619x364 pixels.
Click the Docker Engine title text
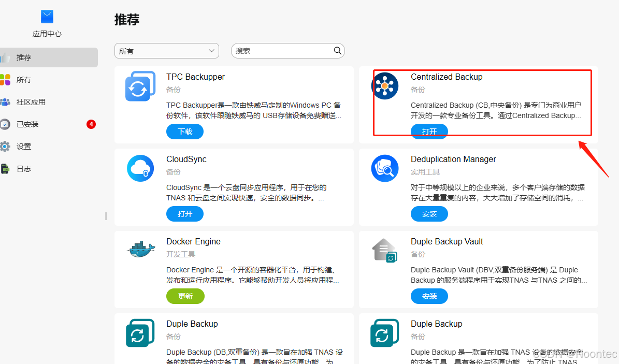coord(193,242)
